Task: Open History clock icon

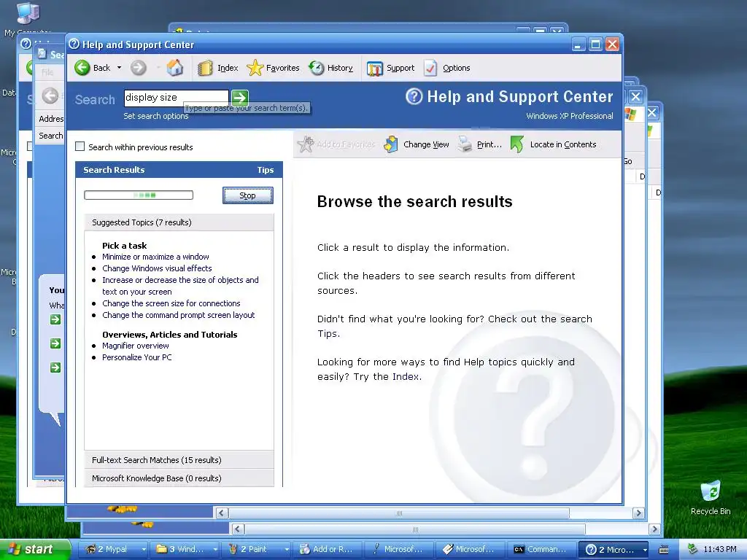Action: coord(316,68)
